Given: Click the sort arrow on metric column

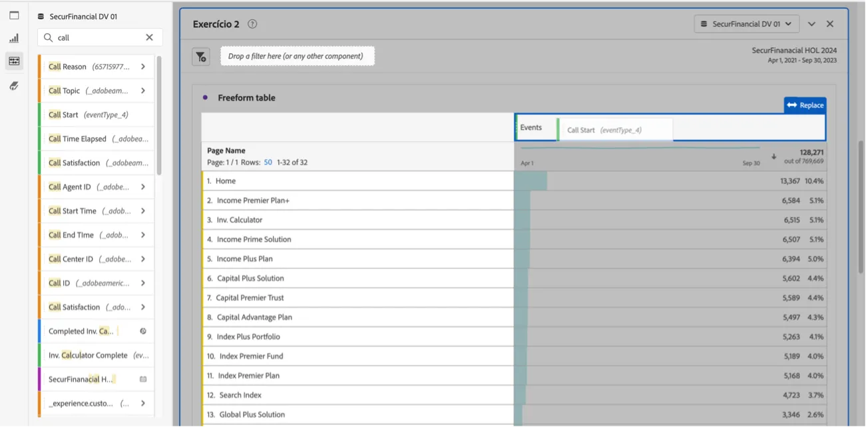Looking at the screenshot, I should [773, 157].
